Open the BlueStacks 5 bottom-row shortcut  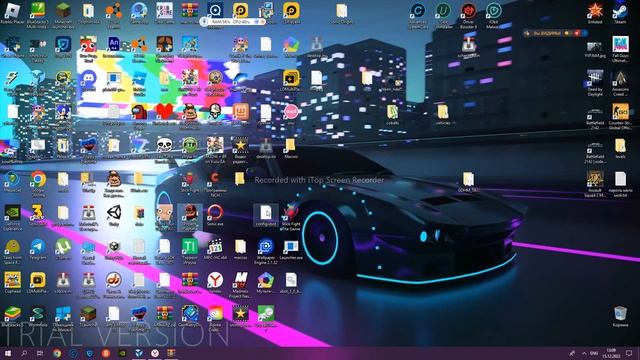click(x=12, y=314)
